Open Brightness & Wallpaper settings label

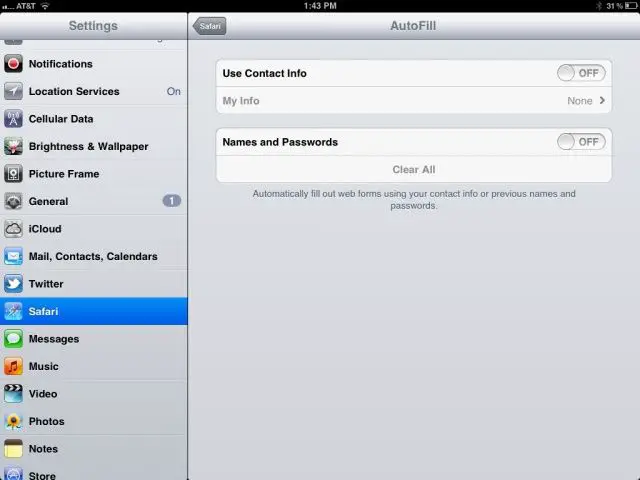(x=88, y=146)
